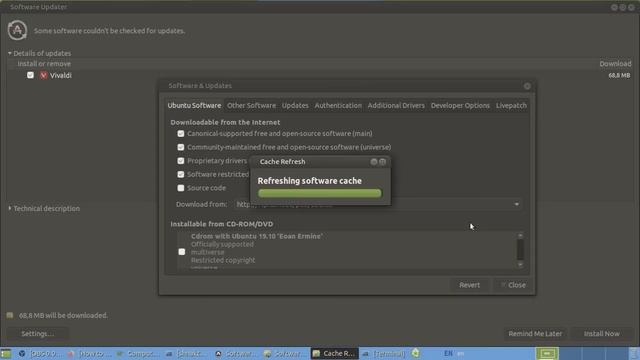
Task: Open the Updates tab
Action: pyautogui.click(x=295, y=106)
